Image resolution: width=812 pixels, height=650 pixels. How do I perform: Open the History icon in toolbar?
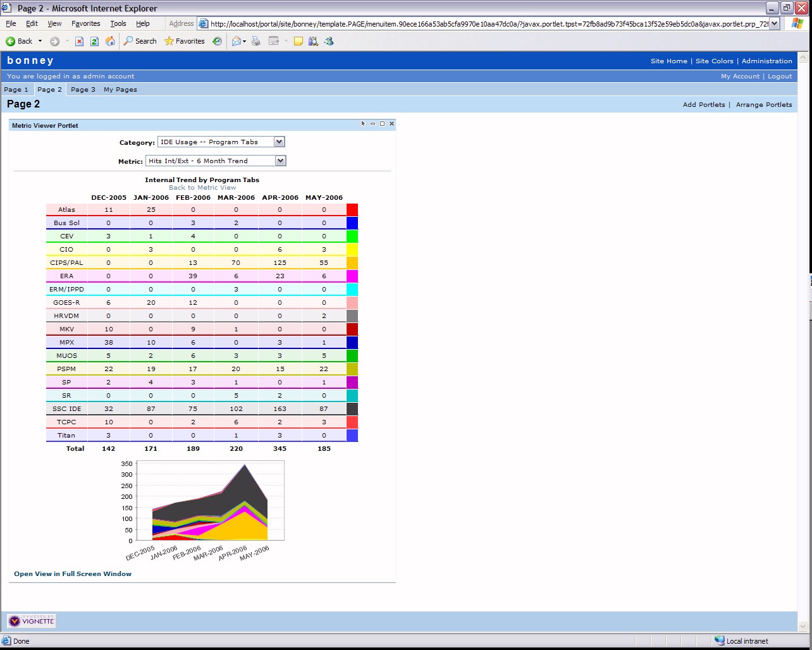click(x=217, y=41)
